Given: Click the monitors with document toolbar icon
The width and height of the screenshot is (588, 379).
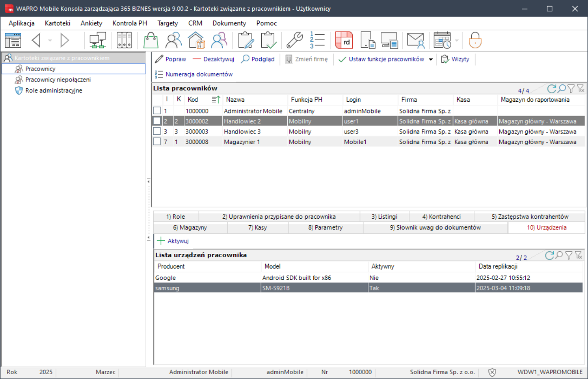Looking at the screenshot, I should (389, 40).
